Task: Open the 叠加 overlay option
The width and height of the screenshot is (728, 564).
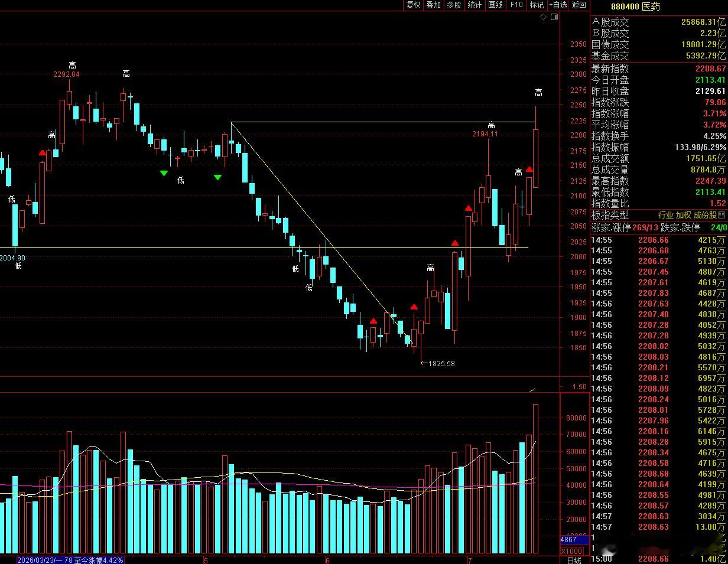Action: 433,5
